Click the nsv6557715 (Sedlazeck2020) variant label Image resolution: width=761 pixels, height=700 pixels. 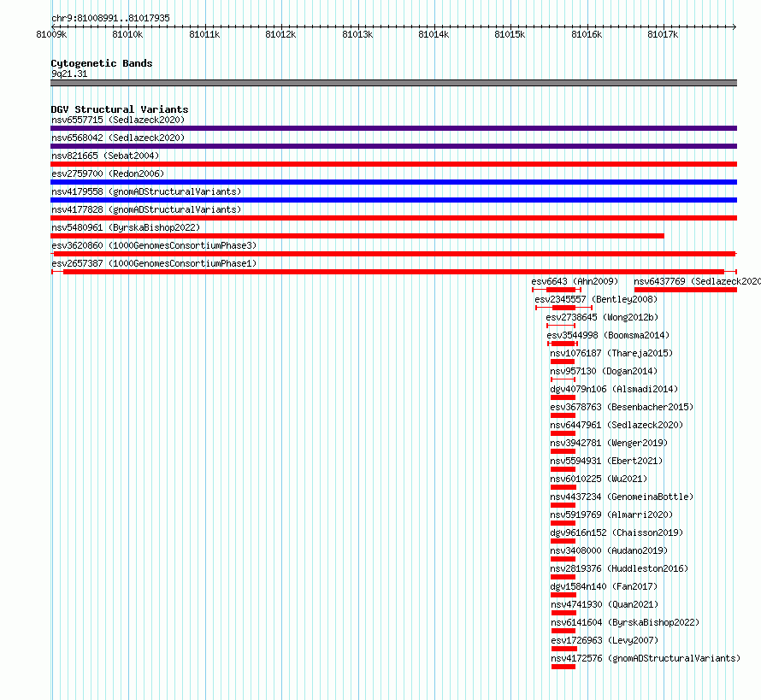click(118, 120)
